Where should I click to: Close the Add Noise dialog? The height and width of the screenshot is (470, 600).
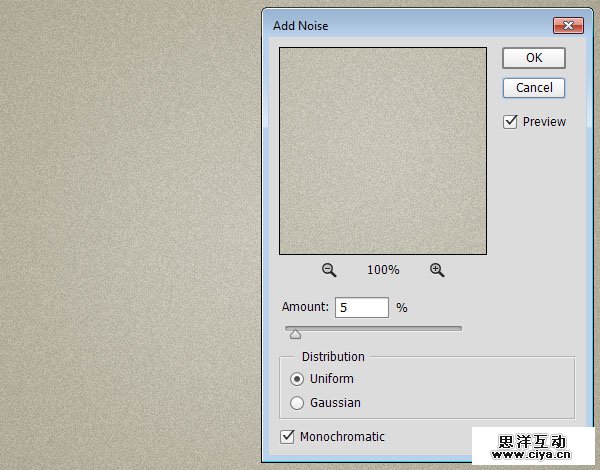(x=567, y=25)
